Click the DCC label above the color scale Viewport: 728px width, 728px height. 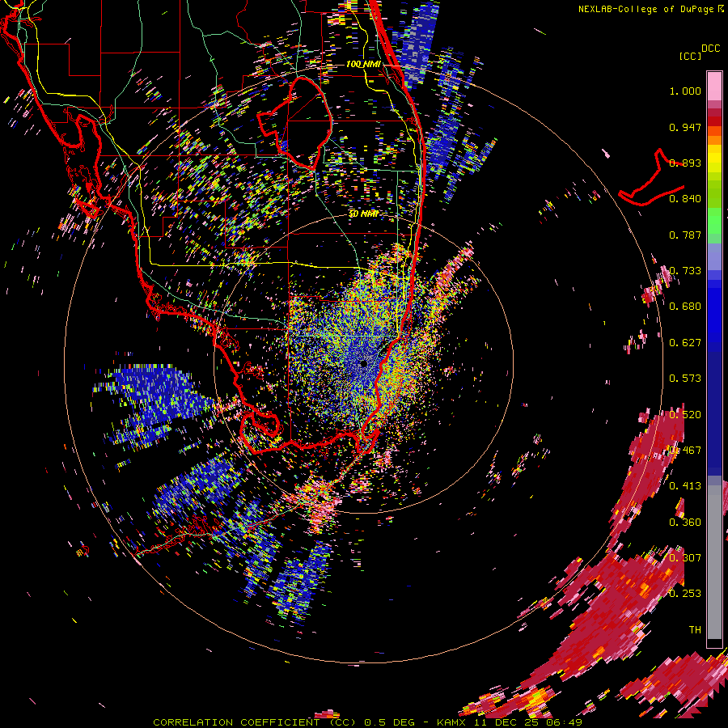710,49
